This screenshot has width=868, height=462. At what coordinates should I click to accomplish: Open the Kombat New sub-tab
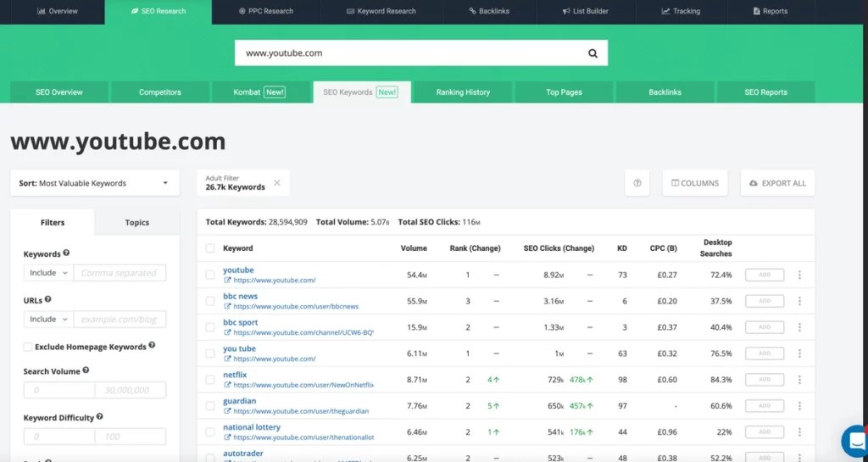click(259, 92)
